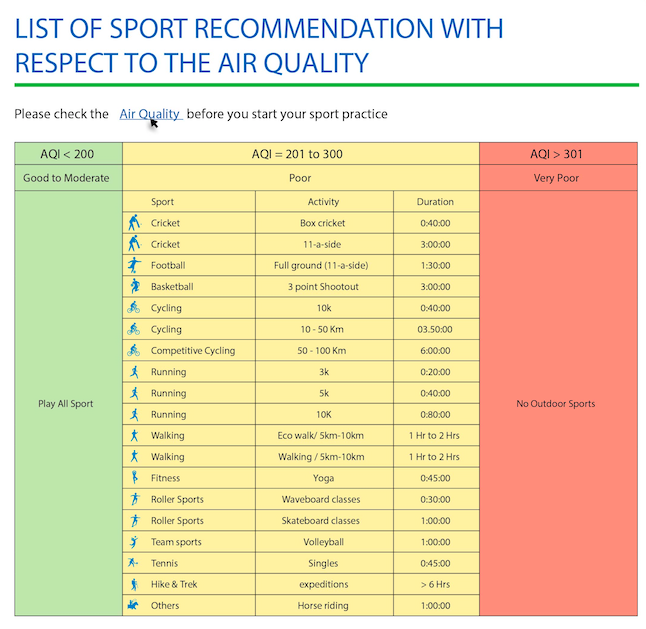646x629 pixels.
Task: Click the Competitive Cycling bicycle icon
Action: (x=133, y=351)
